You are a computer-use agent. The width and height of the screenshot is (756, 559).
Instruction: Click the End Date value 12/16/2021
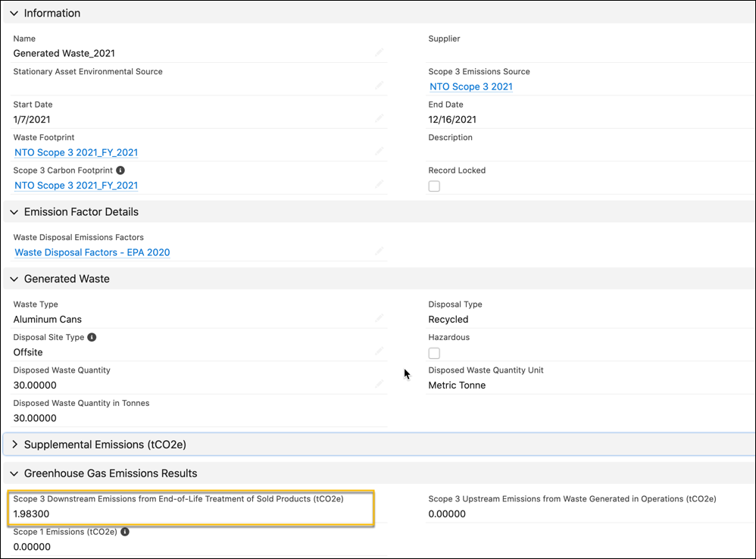tap(452, 120)
